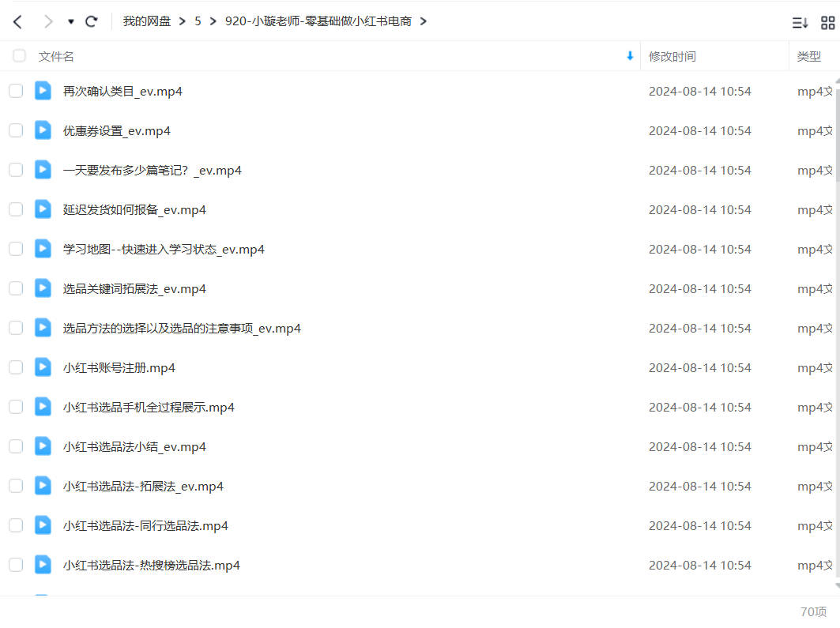This screenshot has width=840, height=628.
Task: Open file name 学习地图--快速进入学习状态_ev.mp4
Action: point(164,250)
